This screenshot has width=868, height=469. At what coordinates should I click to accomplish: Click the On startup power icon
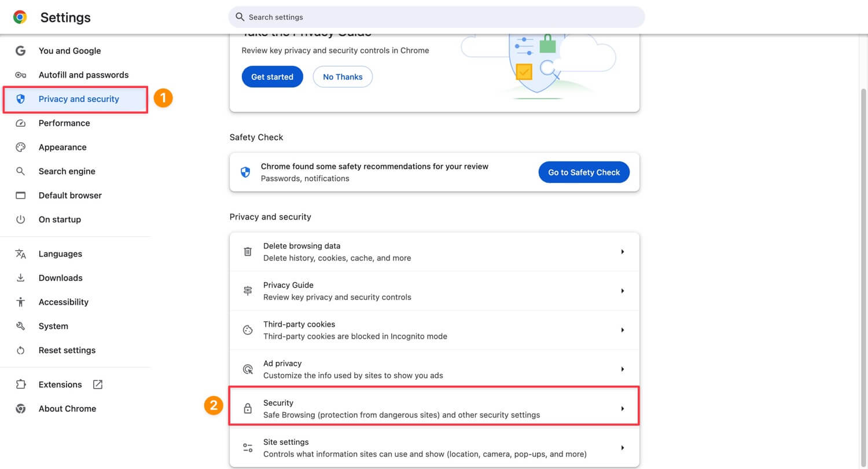[x=20, y=219]
